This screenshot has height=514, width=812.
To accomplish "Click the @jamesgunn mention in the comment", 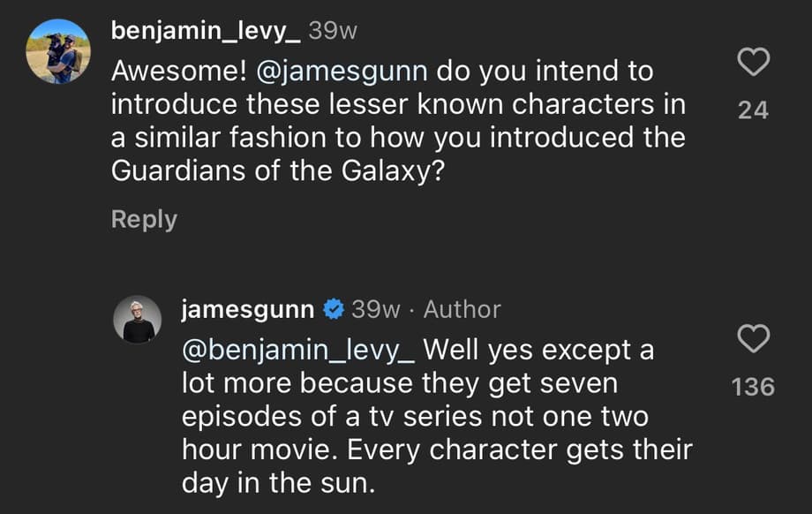I will click(341, 71).
